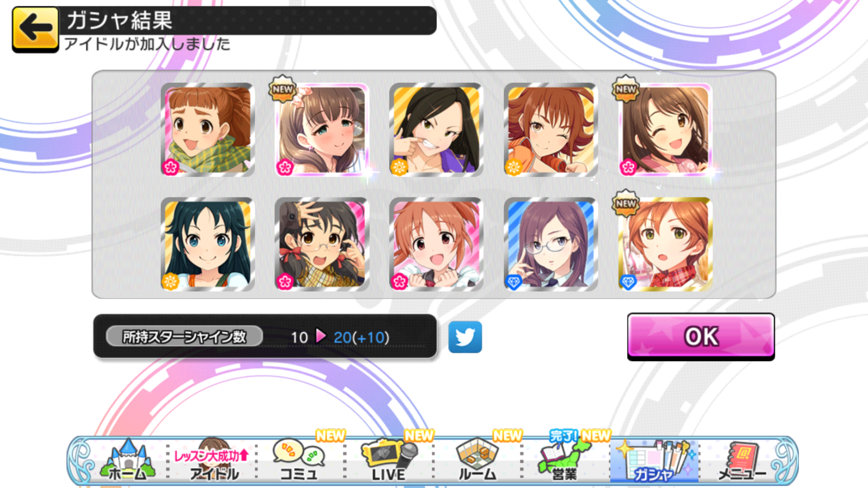Select the purple-haired idol with glasses
This screenshot has height=488, width=868.
[551, 244]
